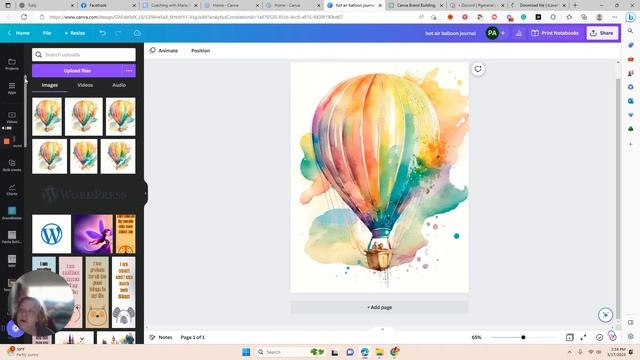This screenshot has height=360, width=640.
Task: Open the Bing sidebar icon in Edge
Action: (x=631, y=17)
